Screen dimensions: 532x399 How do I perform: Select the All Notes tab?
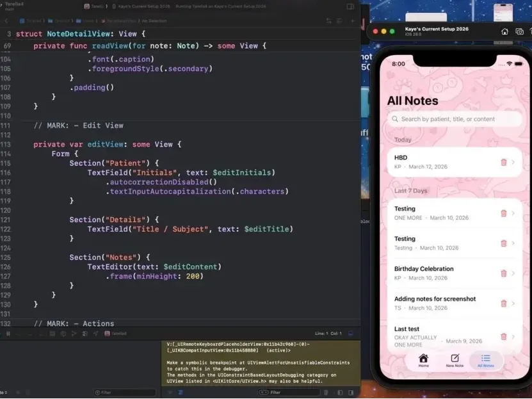485,361
